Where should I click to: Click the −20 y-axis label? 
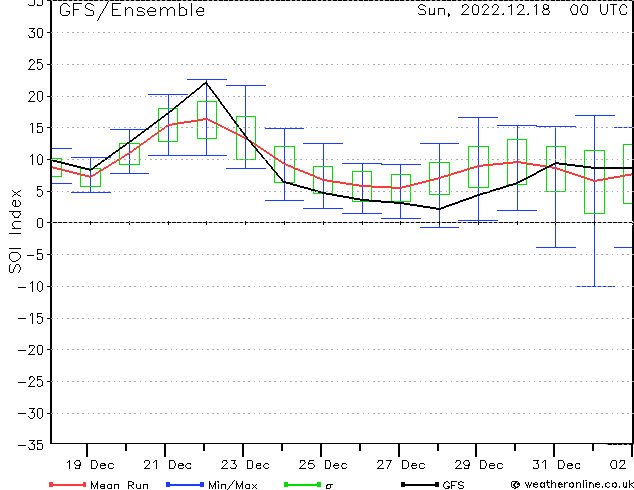(x=31, y=350)
